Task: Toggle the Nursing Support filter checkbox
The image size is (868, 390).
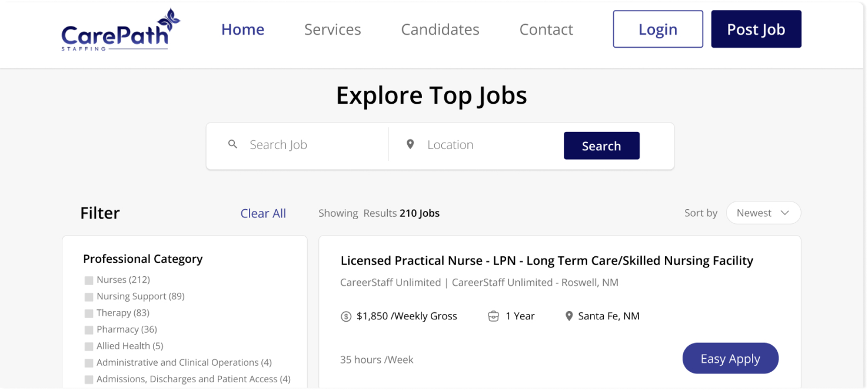Action: (89, 297)
